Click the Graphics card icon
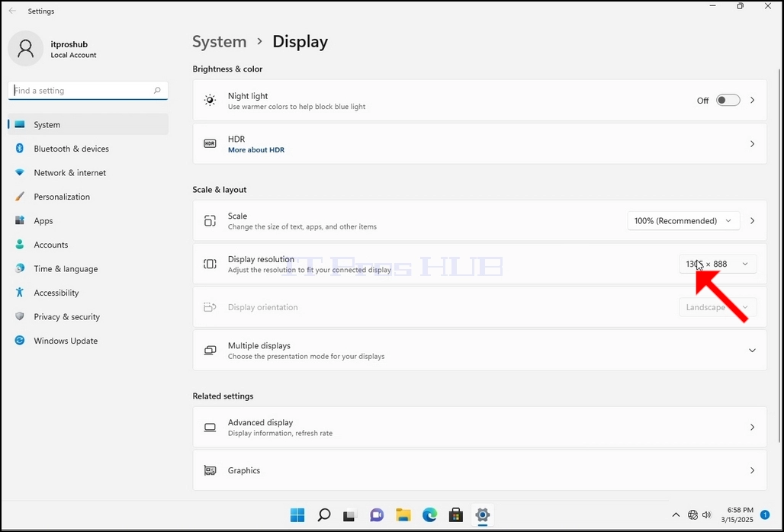 click(x=210, y=470)
